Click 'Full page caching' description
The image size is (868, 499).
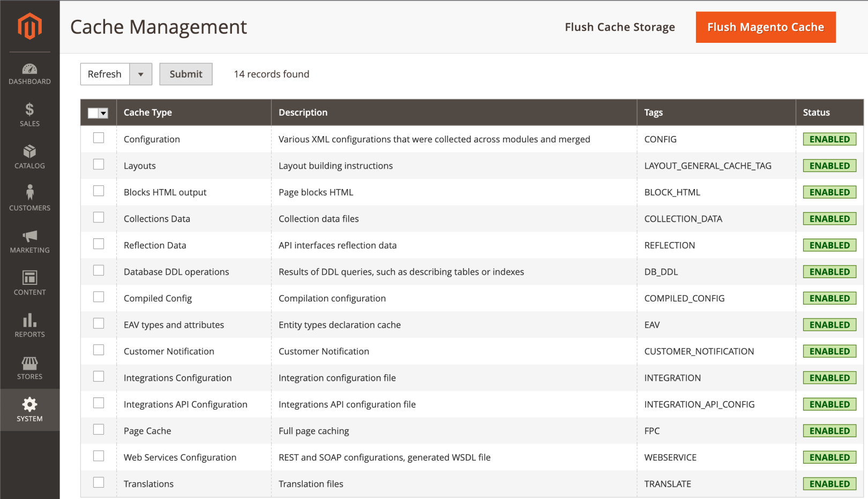(x=313, y=431)
